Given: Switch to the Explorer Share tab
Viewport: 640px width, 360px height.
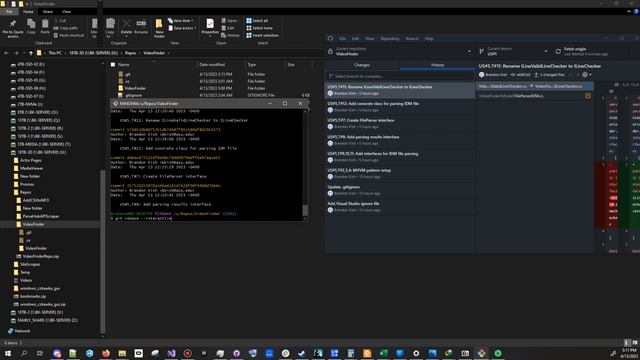Looking at the screenshot, I should 48,11.
